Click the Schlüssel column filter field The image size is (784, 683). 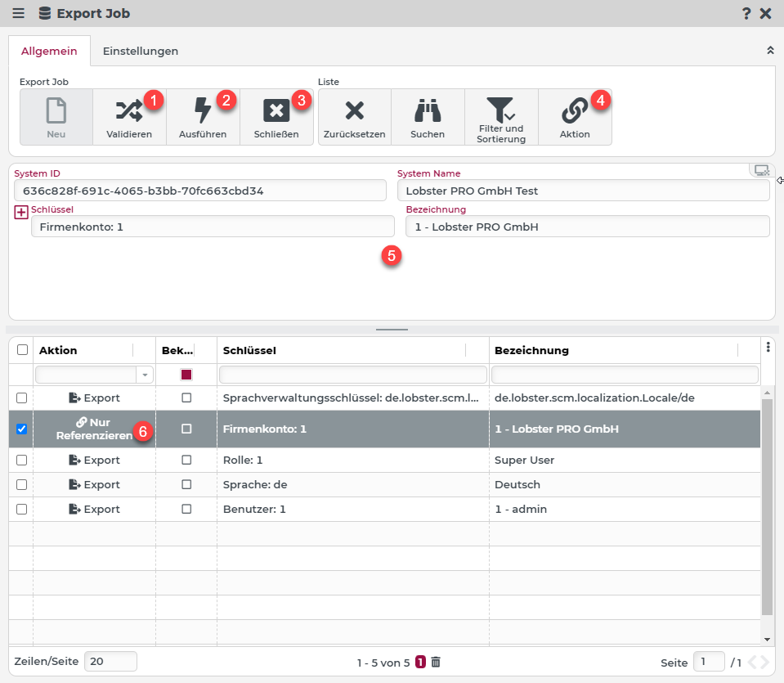click(353, 375)
